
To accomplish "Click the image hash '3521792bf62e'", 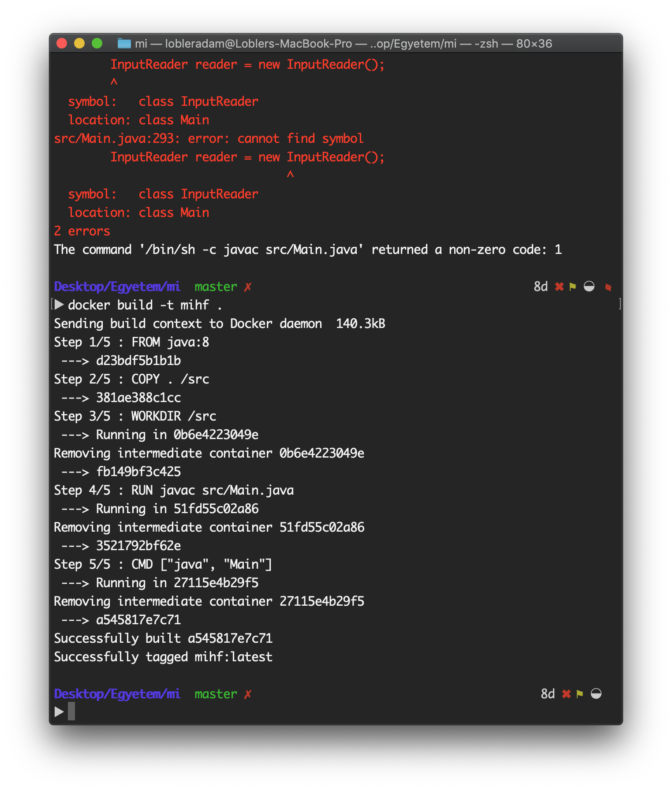I will tap(138, 546).
